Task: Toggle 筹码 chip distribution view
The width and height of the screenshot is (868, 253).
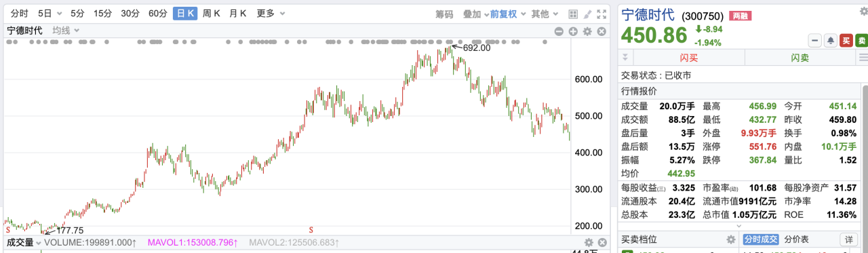Action: [444, 14]
